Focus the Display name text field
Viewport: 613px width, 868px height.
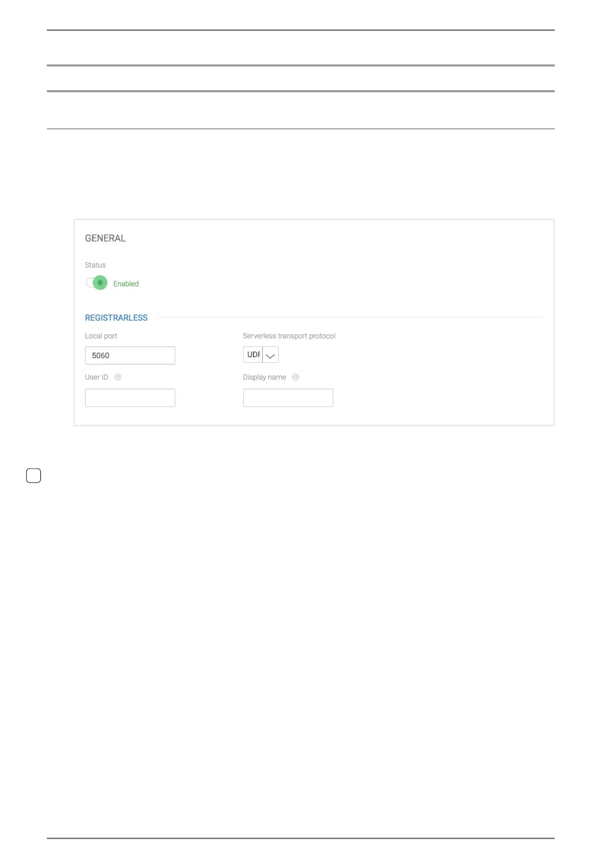click(x=288, y=398)
